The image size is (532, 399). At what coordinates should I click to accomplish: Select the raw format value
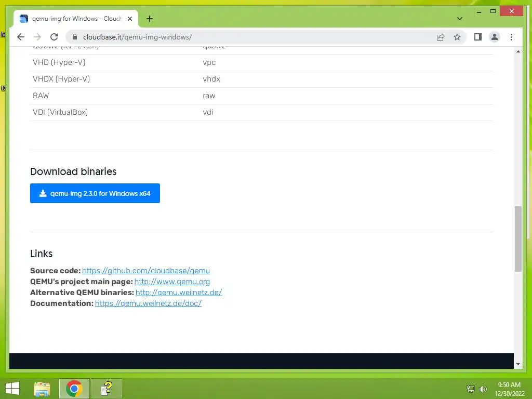pos(209,96)
